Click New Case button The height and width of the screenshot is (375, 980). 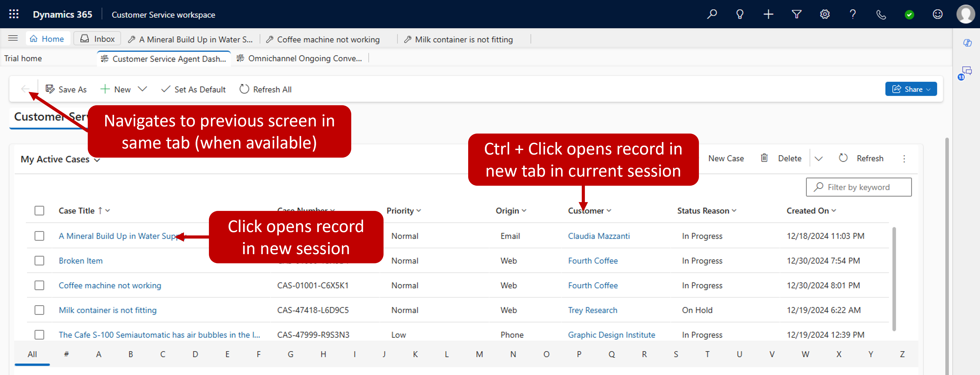tap(726, 158)
